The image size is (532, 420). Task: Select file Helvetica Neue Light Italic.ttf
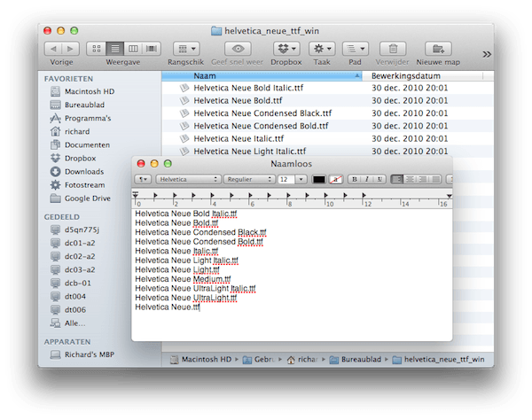327,151
